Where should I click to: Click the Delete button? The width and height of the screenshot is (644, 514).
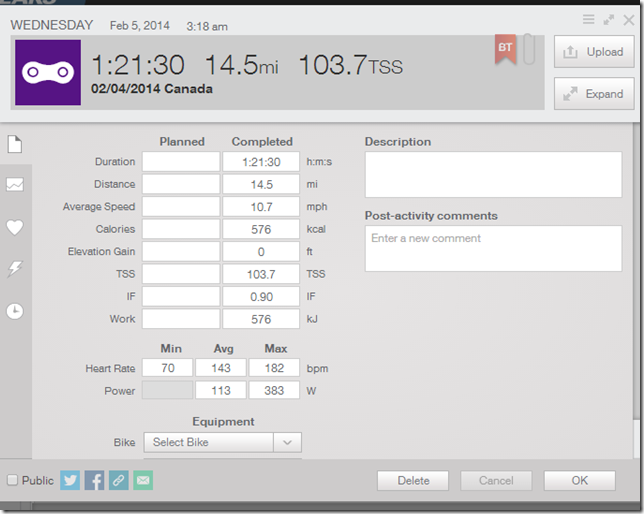[x=413, y=481]
